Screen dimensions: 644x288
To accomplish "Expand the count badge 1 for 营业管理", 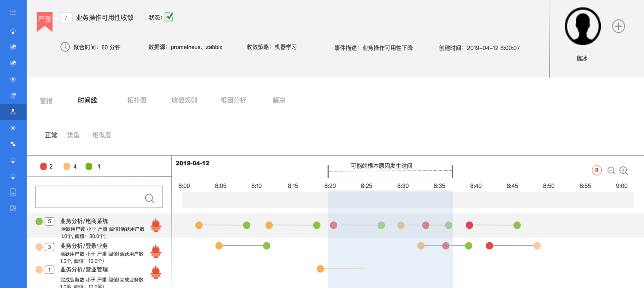I will [49, 270].
